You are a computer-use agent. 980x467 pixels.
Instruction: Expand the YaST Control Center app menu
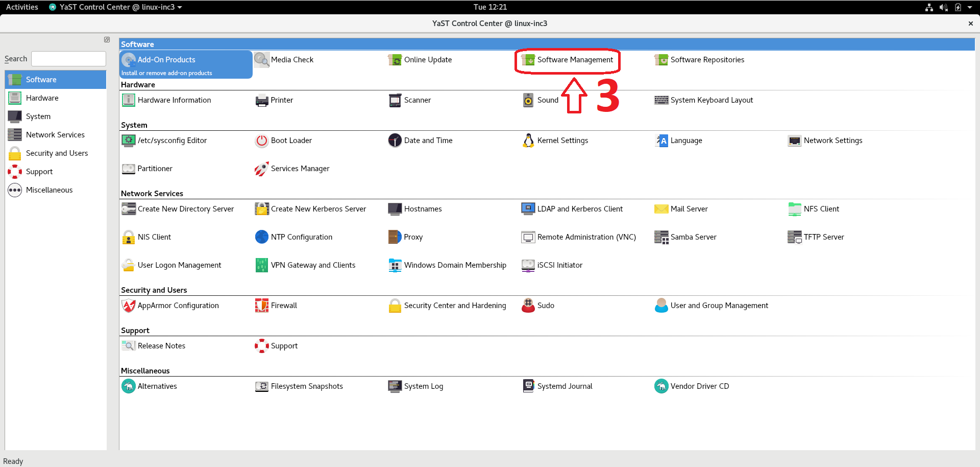(x=116, y=7)
